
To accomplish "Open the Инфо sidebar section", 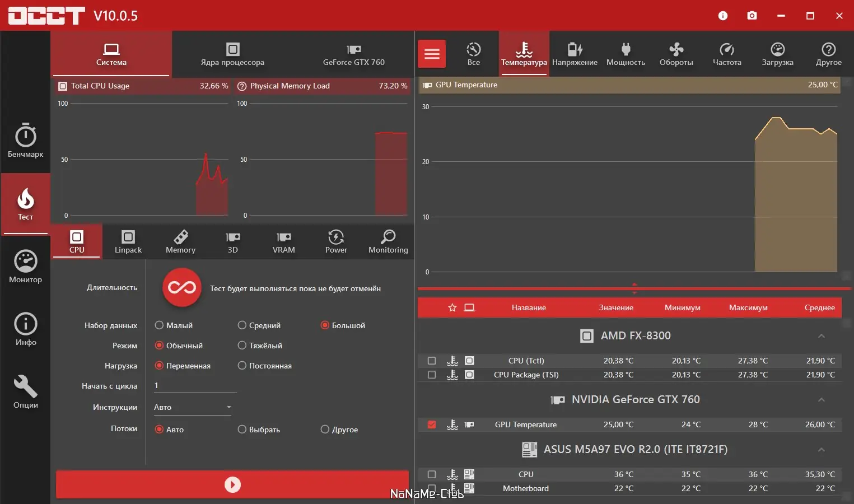I will pos(25,329).
